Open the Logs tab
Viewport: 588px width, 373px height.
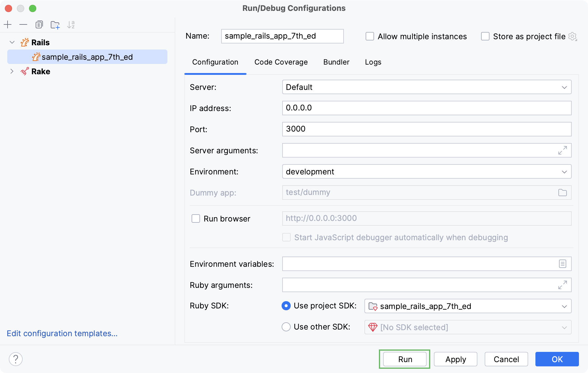coord(373,62)
